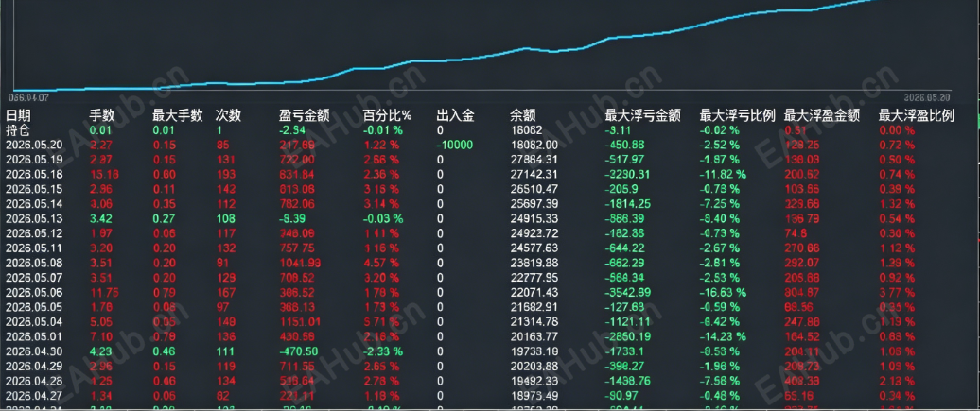The image size is (980, 411).
Task: Select the 2026.05.06 date cell
Action: click(32, 292)
